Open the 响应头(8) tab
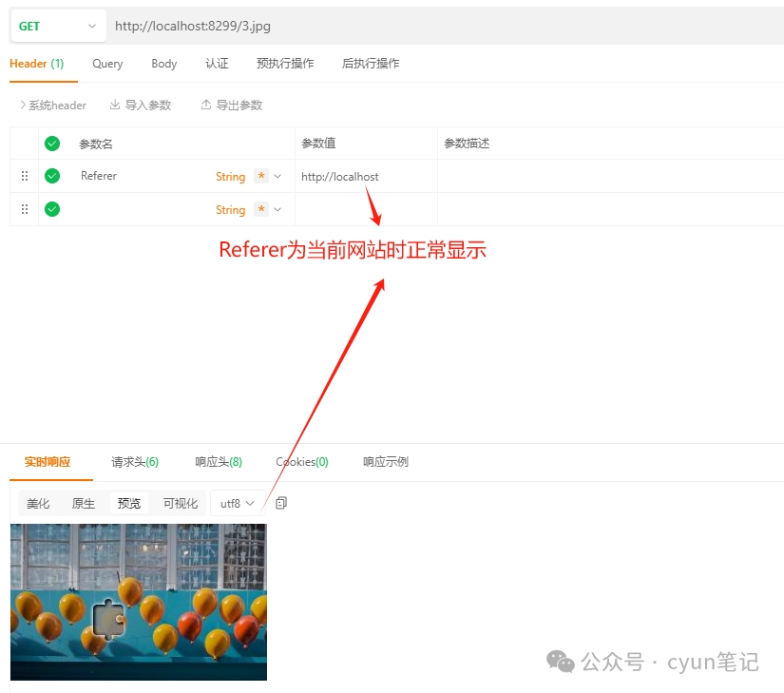Screen dimensions: 784x693 click(219, 462)
